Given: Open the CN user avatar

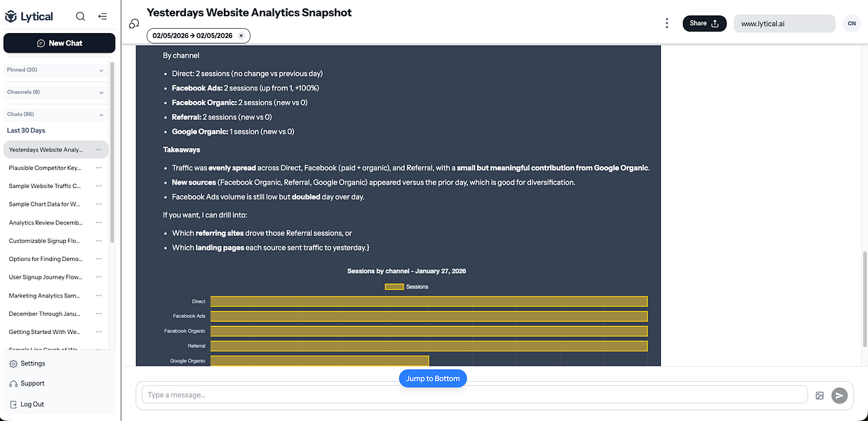Looking at the screenshot, I should (851, 23).
